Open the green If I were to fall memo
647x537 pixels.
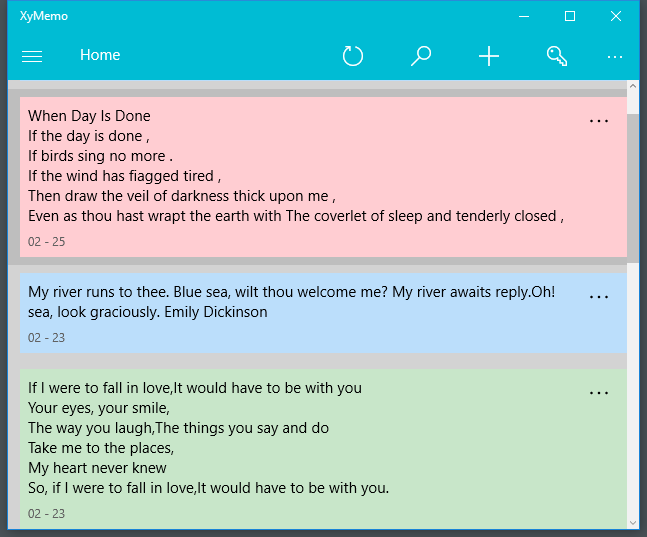click(323, 449)
